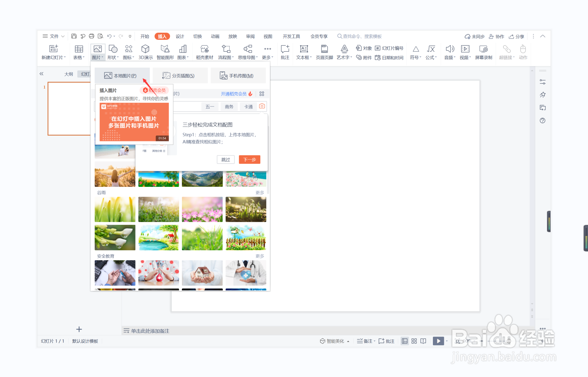This screenshot has height=377, width=588.
Task: Switch to reading view icon
Action: (423, 341)
